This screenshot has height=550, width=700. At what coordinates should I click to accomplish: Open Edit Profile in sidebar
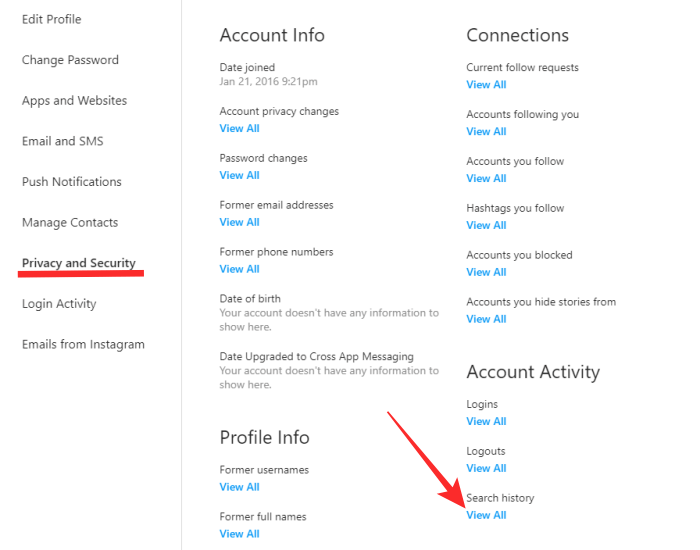click(51, 19)
